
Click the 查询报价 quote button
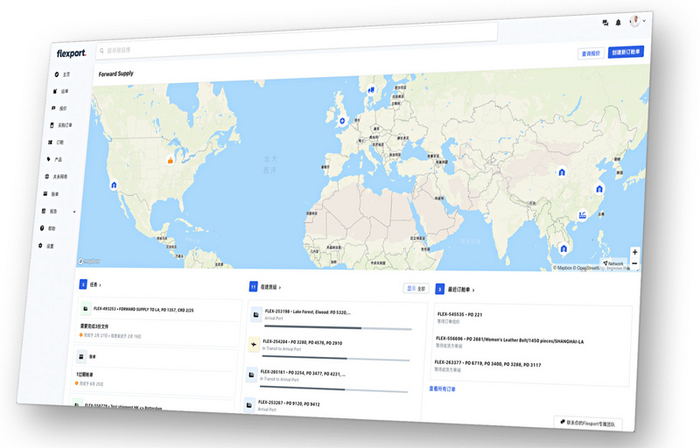coord(591,54)
